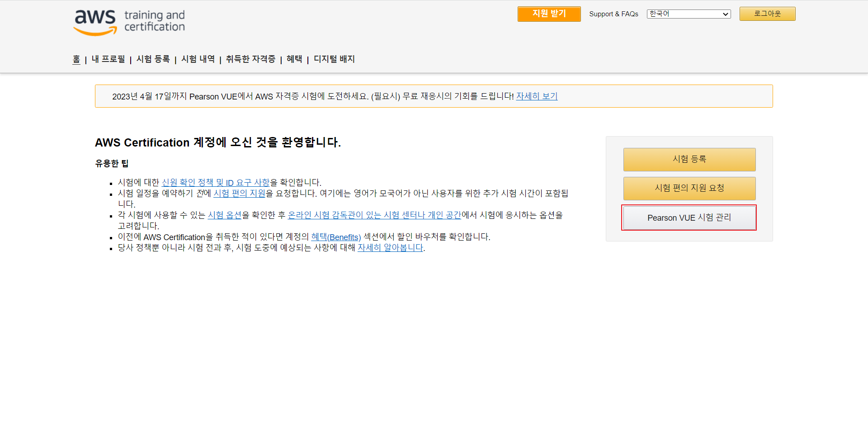
Task: Open the 혜택 menu item
Action: click(x=294, y=59)
